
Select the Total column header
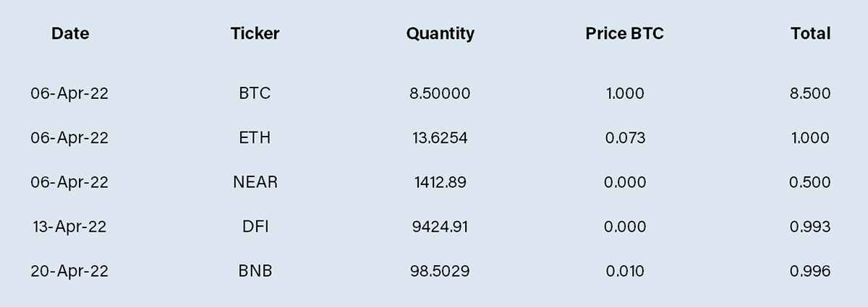810,33
